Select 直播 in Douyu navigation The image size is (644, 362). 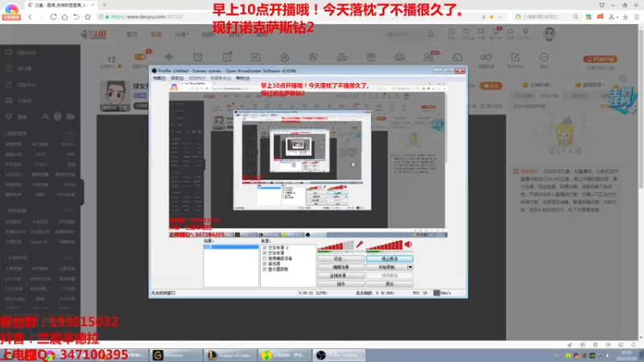point(155,35)
